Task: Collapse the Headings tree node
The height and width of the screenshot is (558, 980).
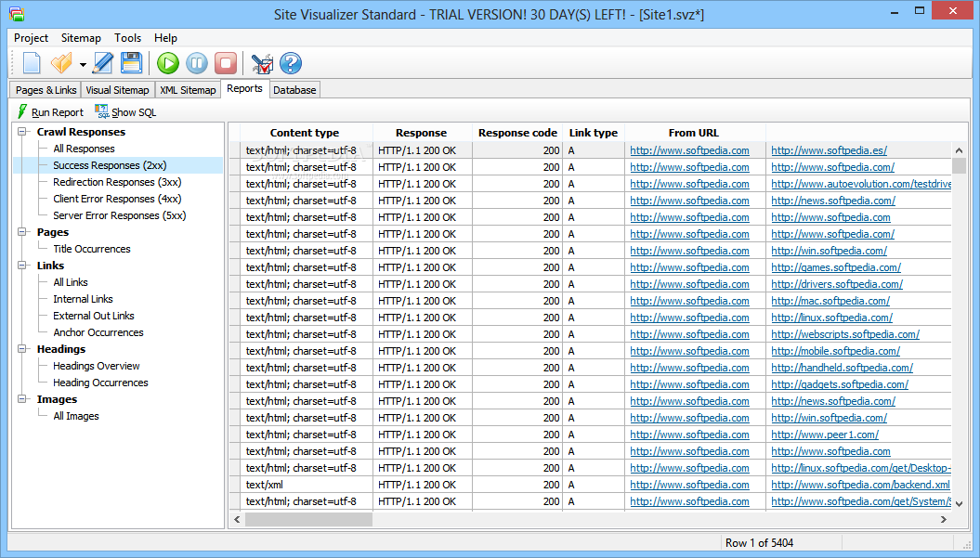Action: (22, 349)
